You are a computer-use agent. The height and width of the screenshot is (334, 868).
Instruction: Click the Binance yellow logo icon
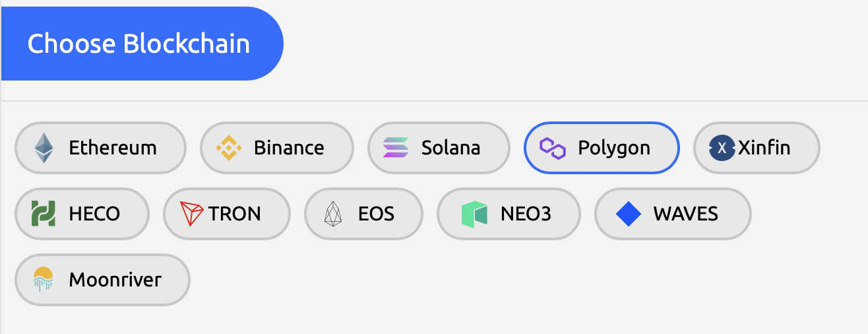(x=229, y=148)
